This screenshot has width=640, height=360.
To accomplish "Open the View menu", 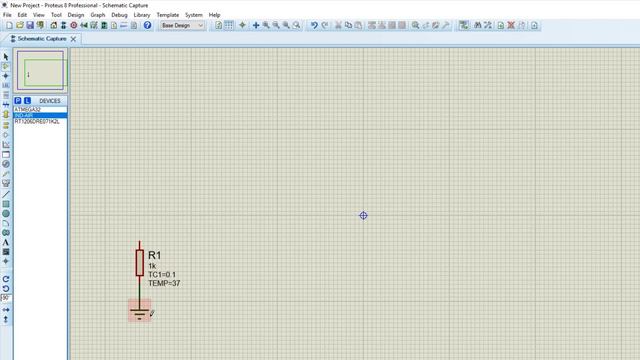I will [39, 15].
